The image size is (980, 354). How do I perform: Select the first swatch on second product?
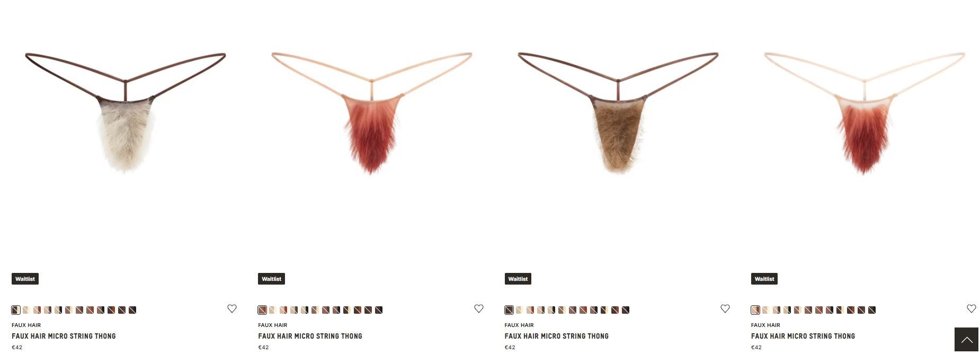point(262,310)
